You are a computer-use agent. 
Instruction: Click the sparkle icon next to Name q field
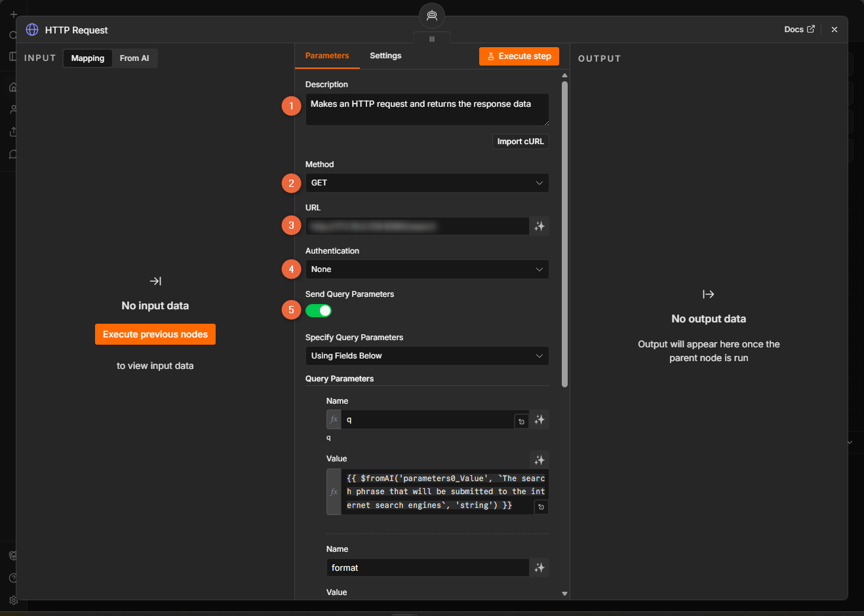tap(539, 419)
